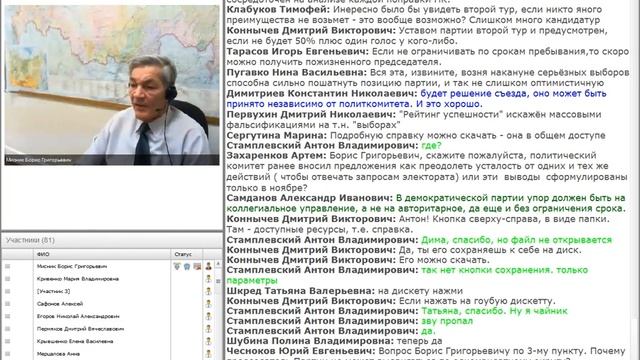The width and height of the screenshot is (640, 360).
Task: Click the speaker video feed
Action: pos(112,85)
